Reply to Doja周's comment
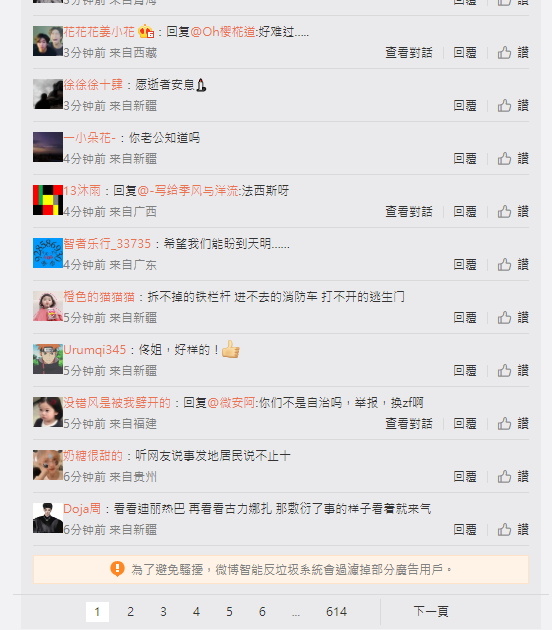Image resolution: width=552 pixels, height=630 pixels. [x=465, y=530]
